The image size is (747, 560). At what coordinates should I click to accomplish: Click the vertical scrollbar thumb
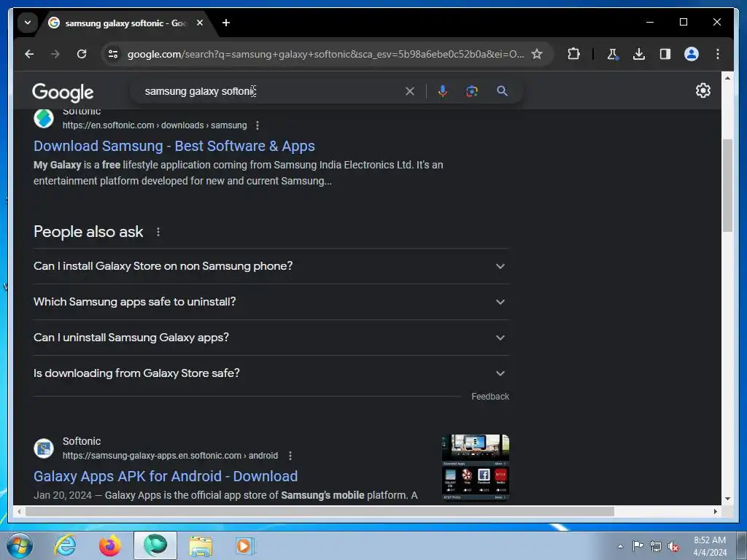tap(727, 186)
